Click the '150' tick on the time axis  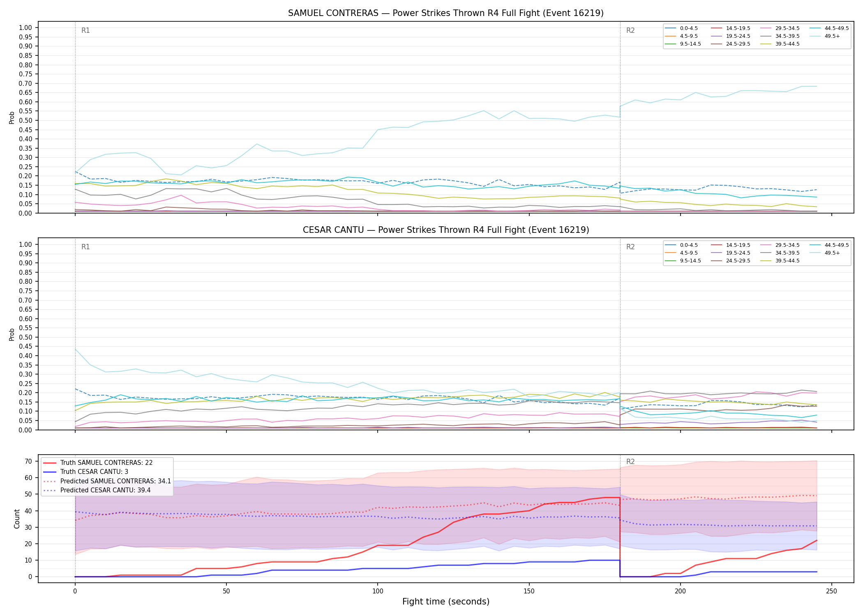point(529,591)
